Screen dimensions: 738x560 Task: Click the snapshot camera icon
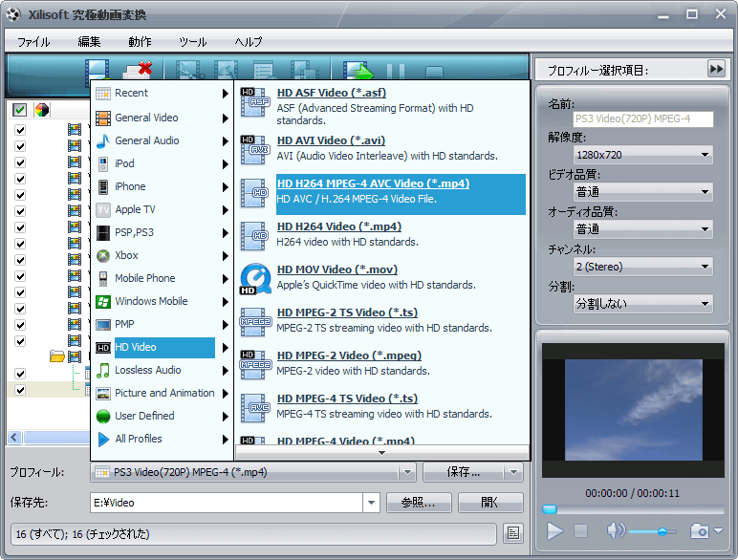coord(699,530)
